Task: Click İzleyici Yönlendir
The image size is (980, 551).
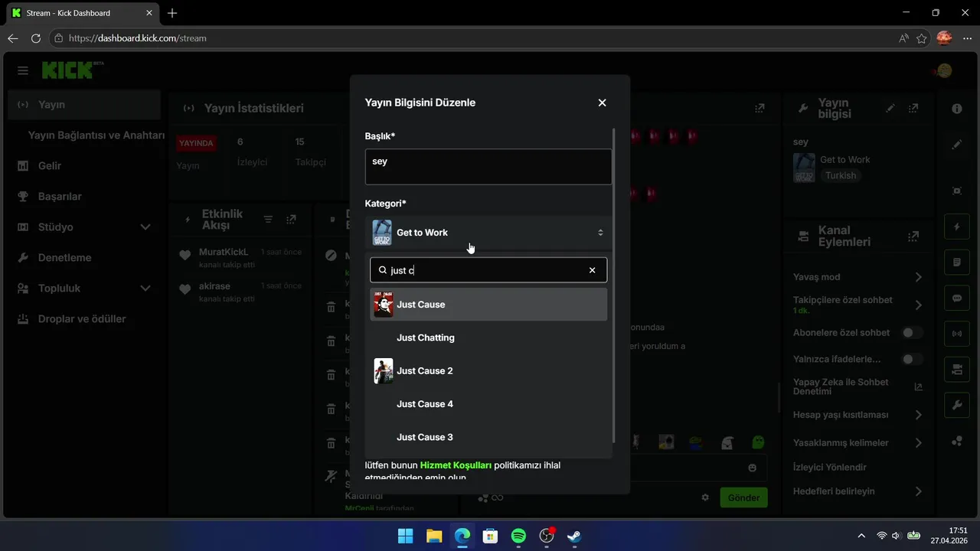Action: [x=830, y=467]
